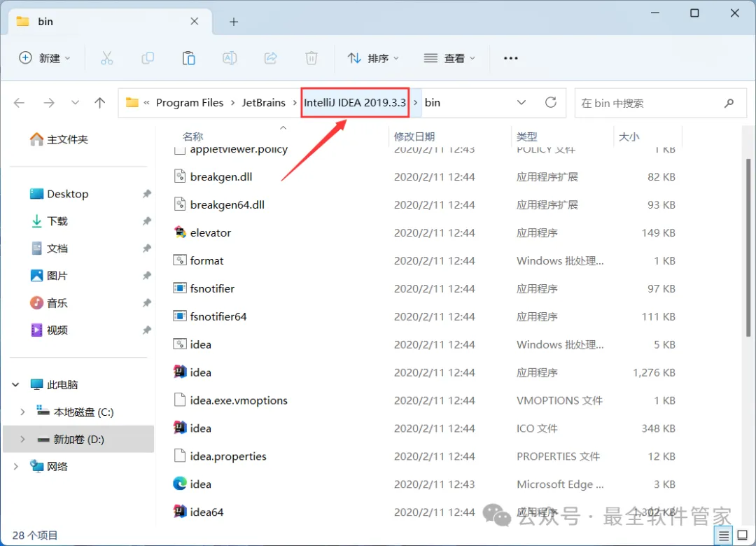Switch to details view icon in status bar
756x546 pixels.
[x=723, y=535]
